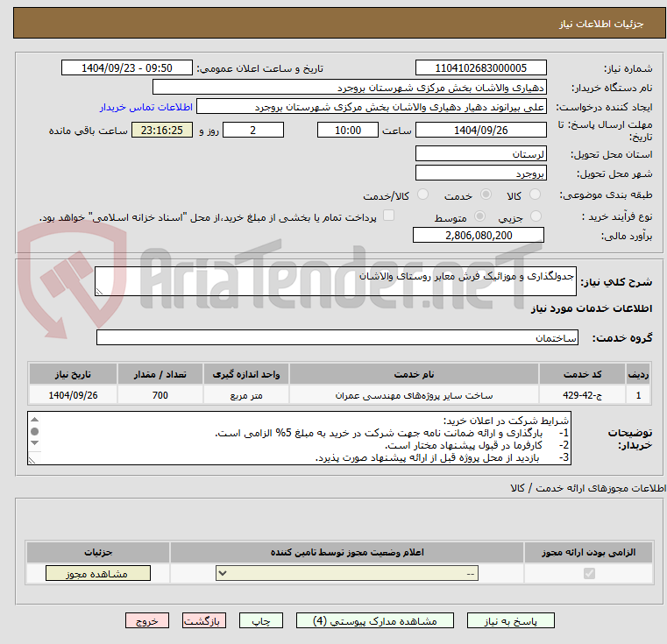The height and width of the screenshot is (644, 667).
Task: Open اطلاعات تماس خریدار link
Action: [x=146, y=107]
